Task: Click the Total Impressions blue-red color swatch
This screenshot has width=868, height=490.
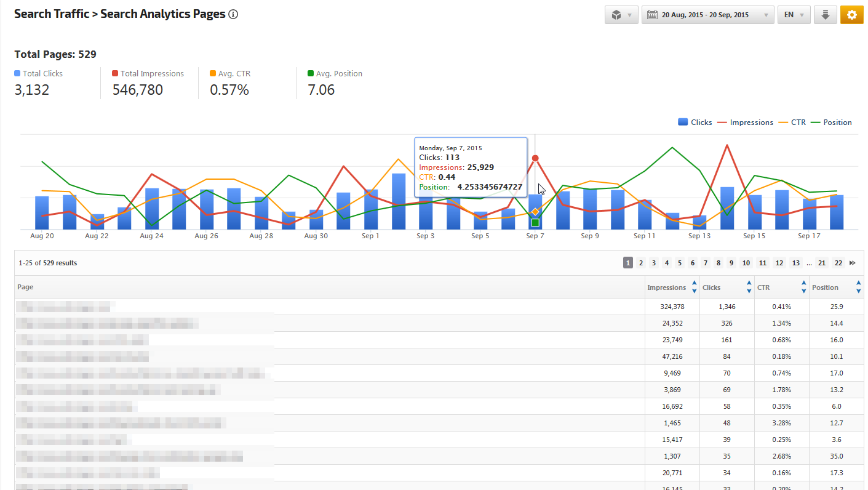Action: point(115,74)
